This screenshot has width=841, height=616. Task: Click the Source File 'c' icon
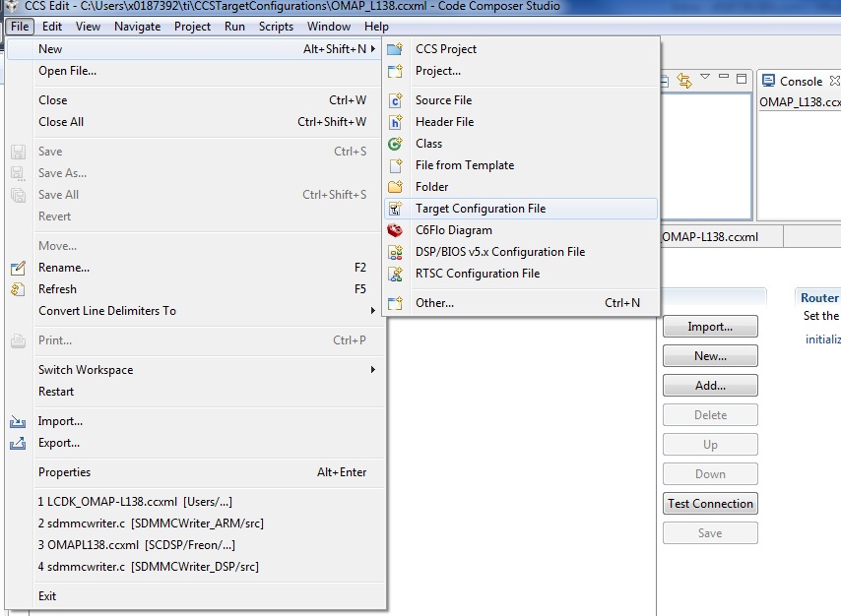(395, 100)
